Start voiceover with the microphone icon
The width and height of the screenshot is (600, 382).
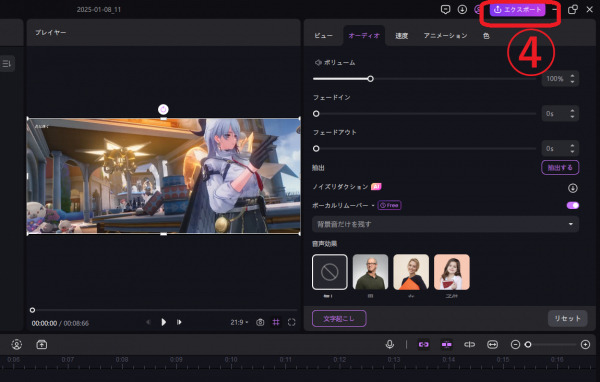[390, 344]
